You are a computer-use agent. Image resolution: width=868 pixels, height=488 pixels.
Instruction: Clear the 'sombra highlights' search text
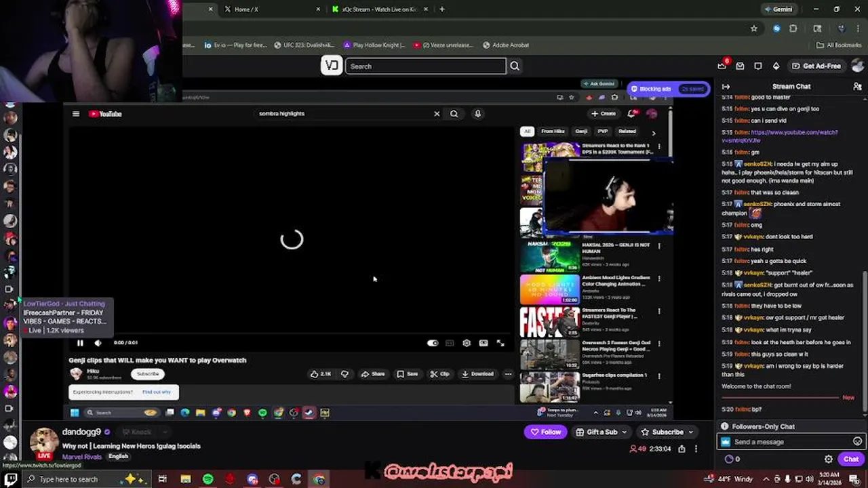(x=437, y=114)
